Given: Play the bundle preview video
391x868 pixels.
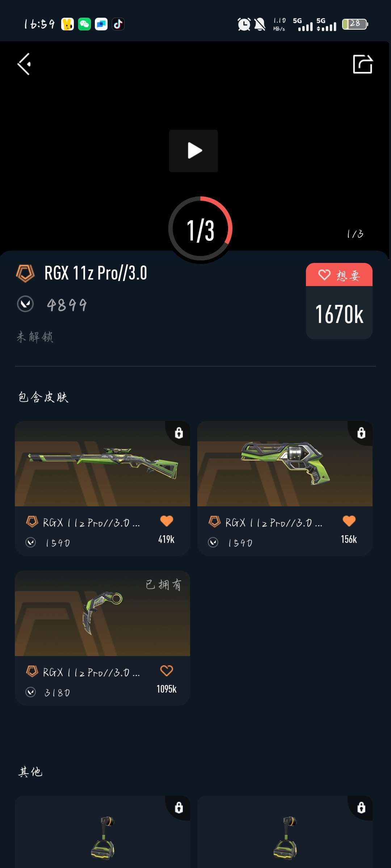Looking at the screenshot, I should pyautogui.click(x=194, y=151).
